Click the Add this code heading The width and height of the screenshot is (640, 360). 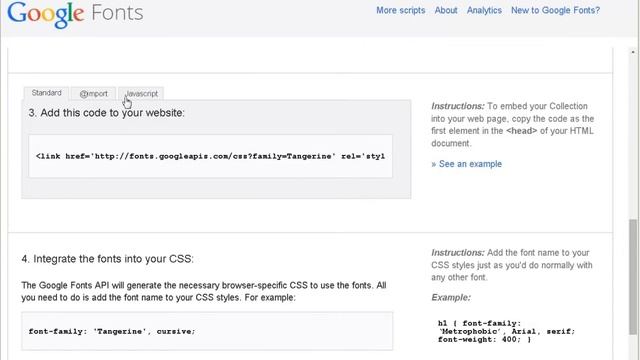[107, 113]
